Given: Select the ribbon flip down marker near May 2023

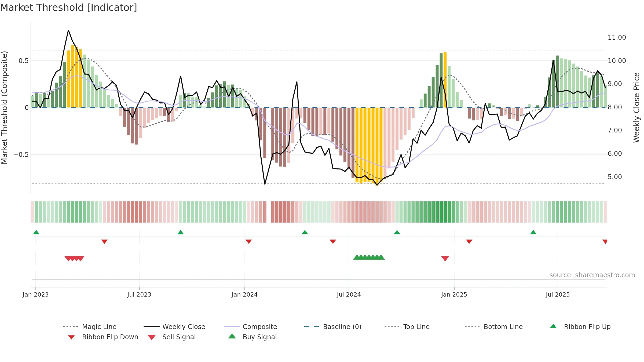Looking at the screenshot, I should (x=104, y=242).
